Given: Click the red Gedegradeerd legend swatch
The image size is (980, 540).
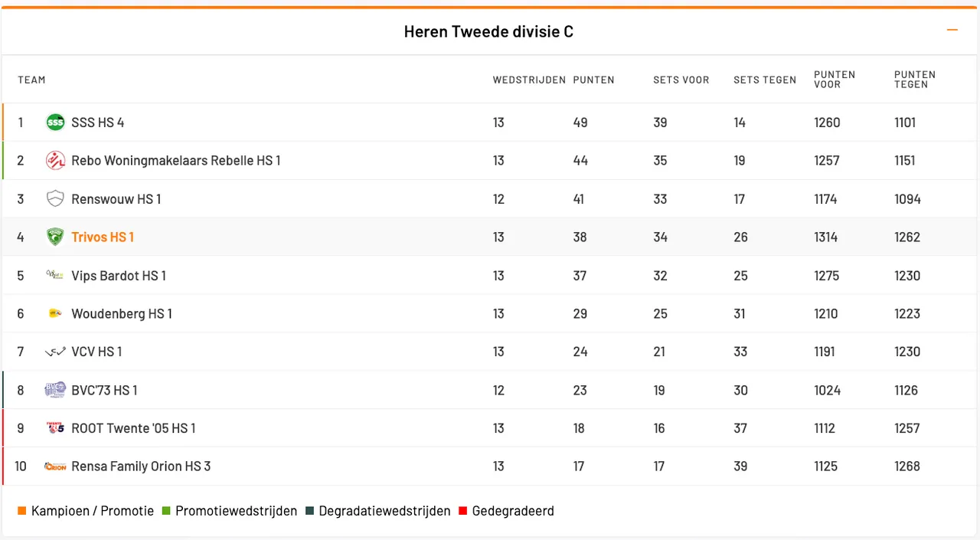Looking at the screenshot, I should pyautogui.click(x=462, y=511).
